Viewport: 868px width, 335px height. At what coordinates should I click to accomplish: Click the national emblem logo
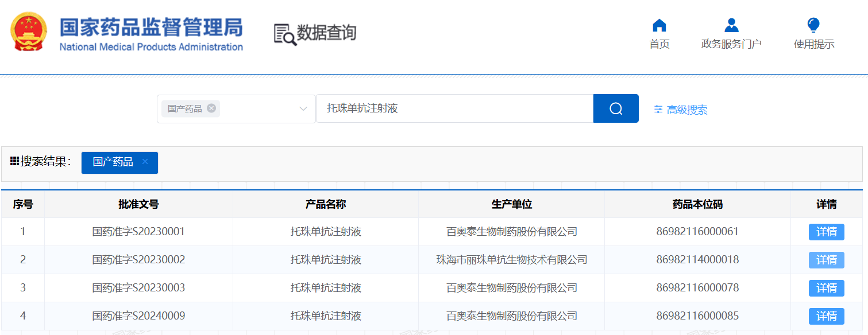(29, 32)
